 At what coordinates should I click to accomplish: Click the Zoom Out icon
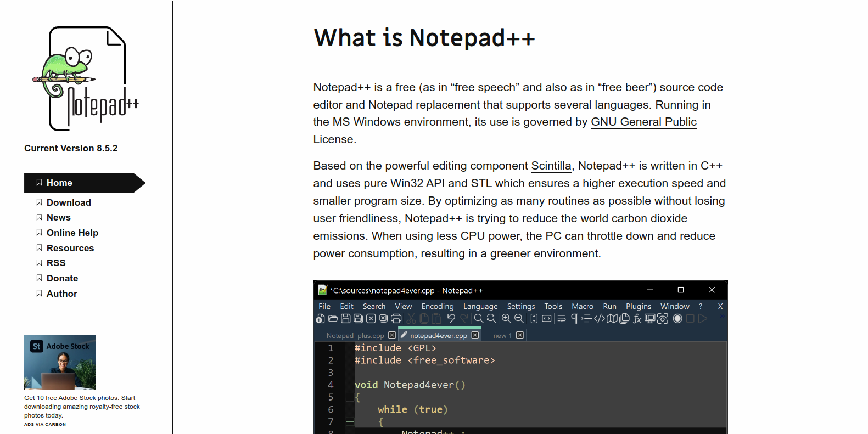pos(519,318)
